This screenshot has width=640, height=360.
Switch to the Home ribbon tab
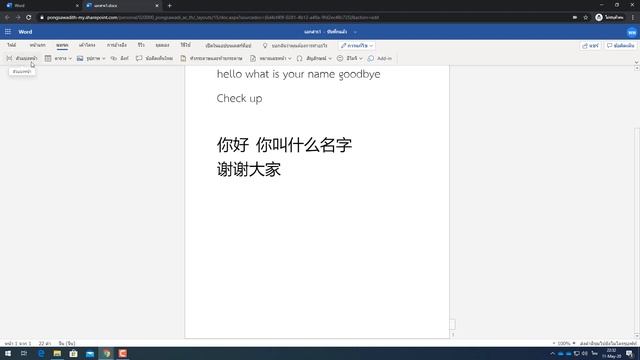coord(38,45)
